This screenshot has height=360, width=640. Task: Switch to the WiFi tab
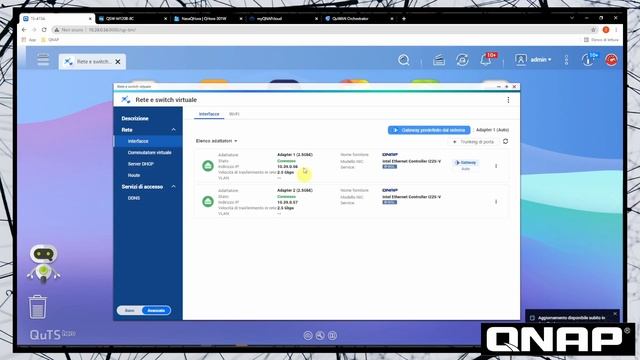[234, 114]
